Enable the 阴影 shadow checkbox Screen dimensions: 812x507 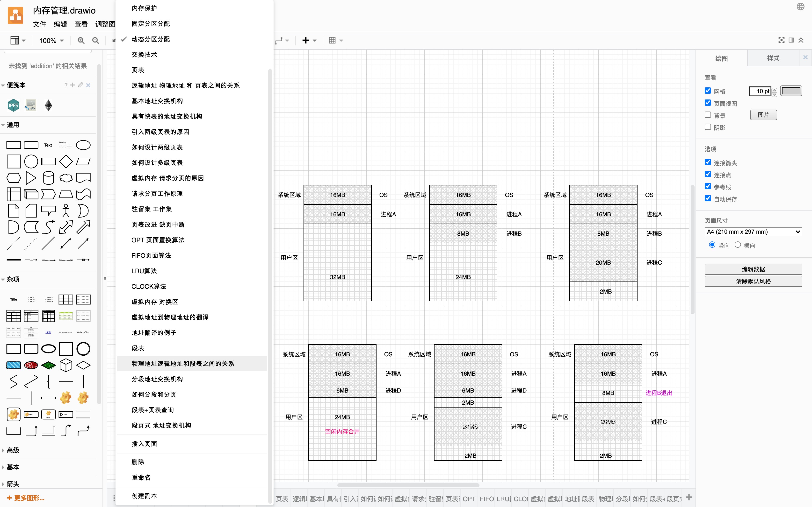[708, 127]
